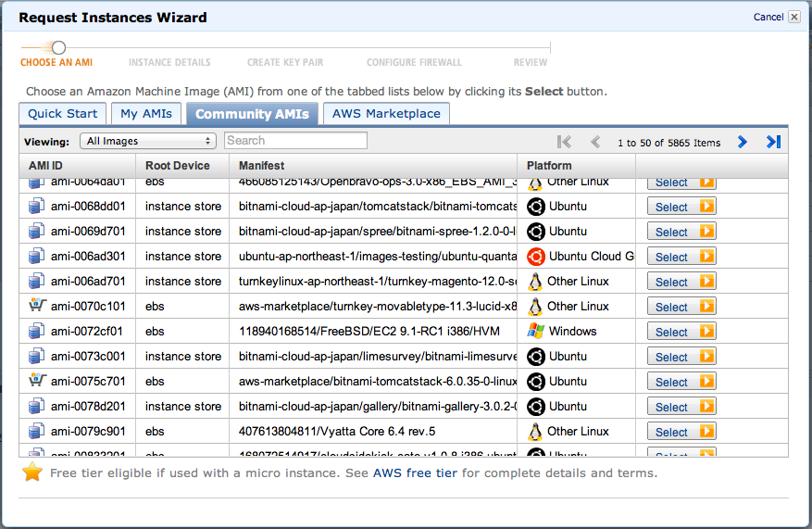Screen dimensions: 812x529
Task: Go to next page of AMIs
Action: [742, 142]
